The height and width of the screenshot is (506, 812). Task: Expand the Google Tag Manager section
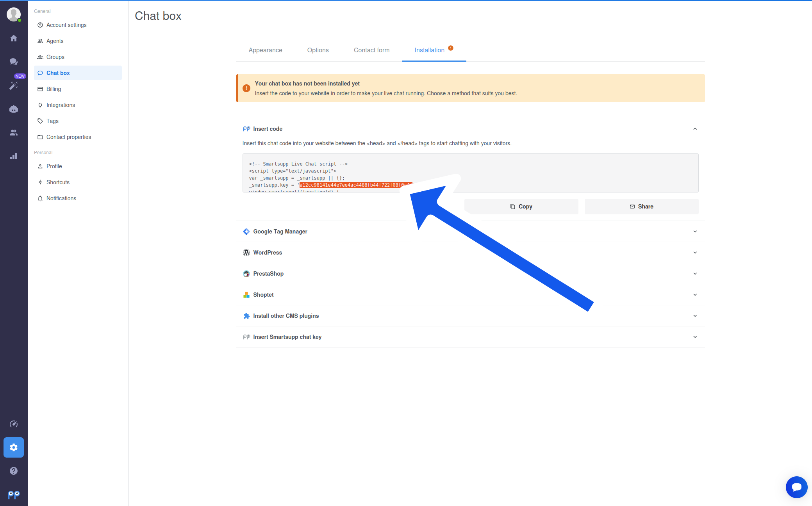(x=695, y=232)
